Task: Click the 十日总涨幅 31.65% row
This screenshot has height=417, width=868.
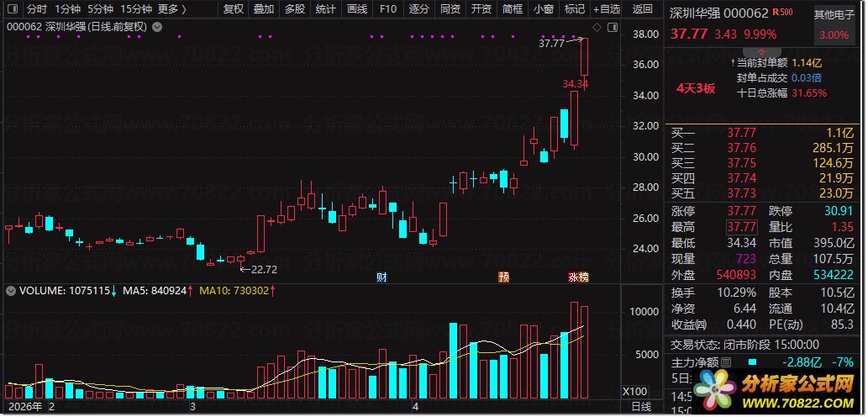Action: pyautogui.click(x=781, y=93)
